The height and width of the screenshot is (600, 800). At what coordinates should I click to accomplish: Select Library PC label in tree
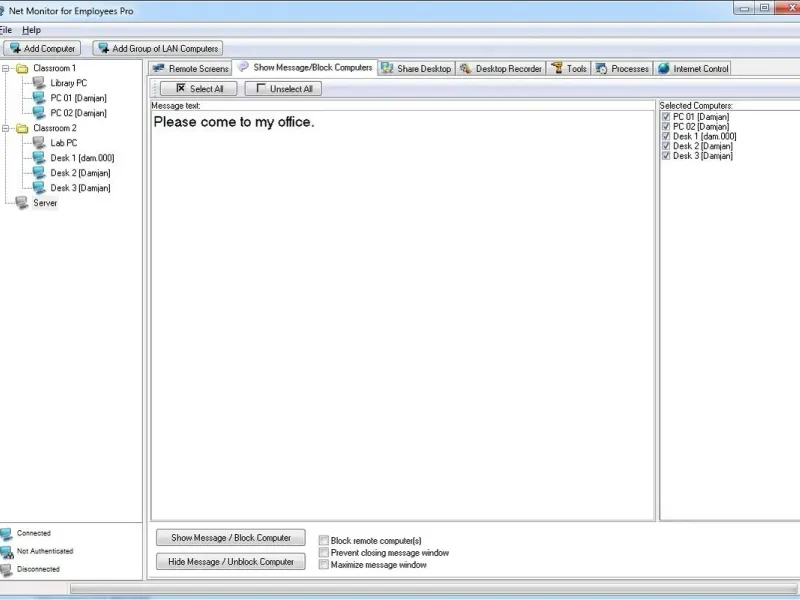[x=69, y=83]
